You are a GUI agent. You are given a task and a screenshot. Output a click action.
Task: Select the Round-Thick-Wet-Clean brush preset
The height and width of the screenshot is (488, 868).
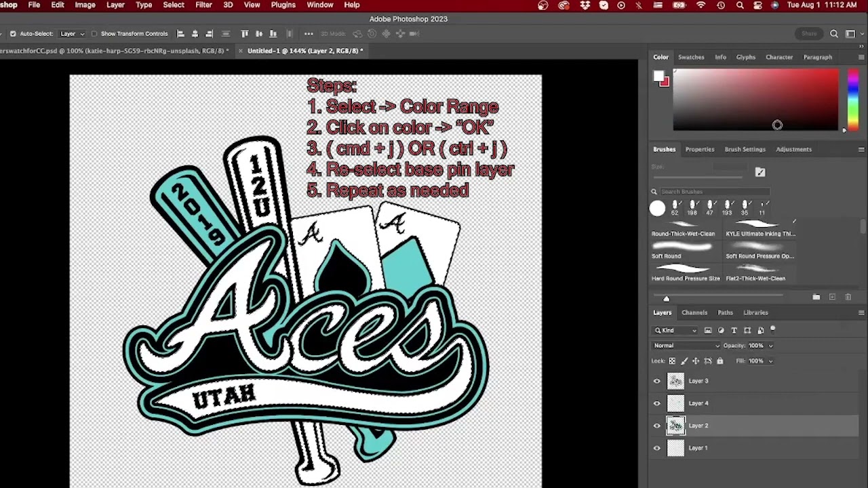click(x=685, y=228)
